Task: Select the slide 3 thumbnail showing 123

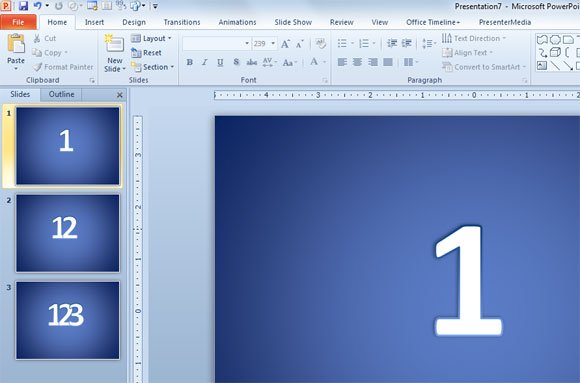Action: [68, 320]
